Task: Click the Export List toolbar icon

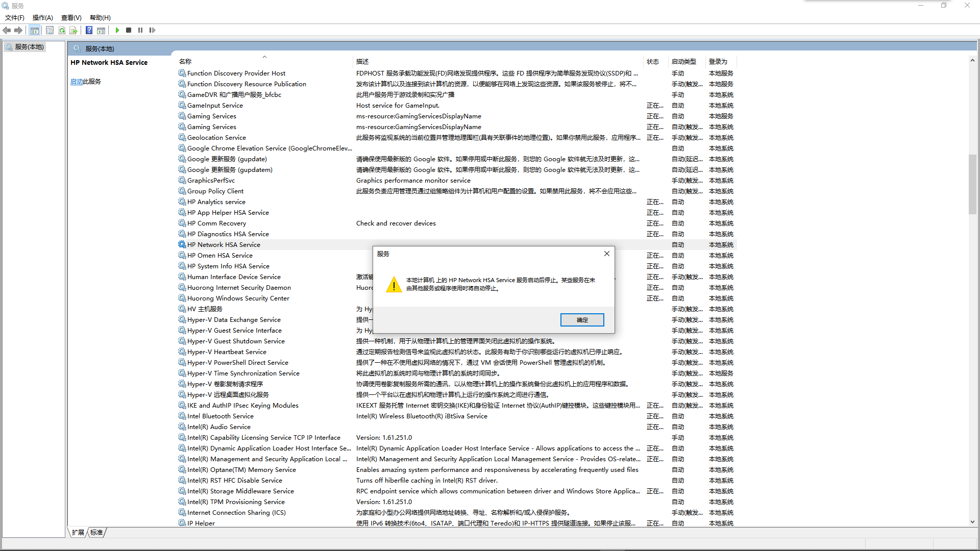Action: click(x=73, y=30)
